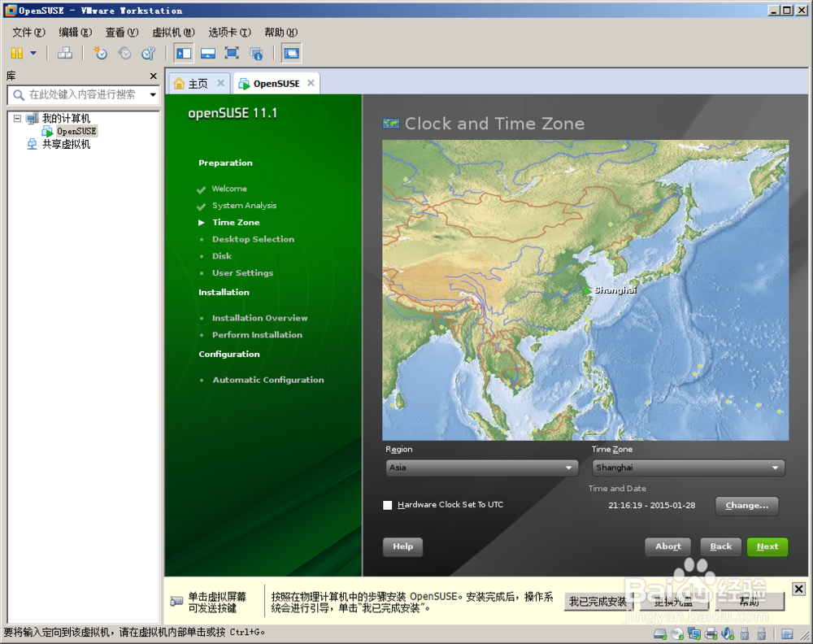Click the yellow pause/suspend VM icon

(17, 53)
